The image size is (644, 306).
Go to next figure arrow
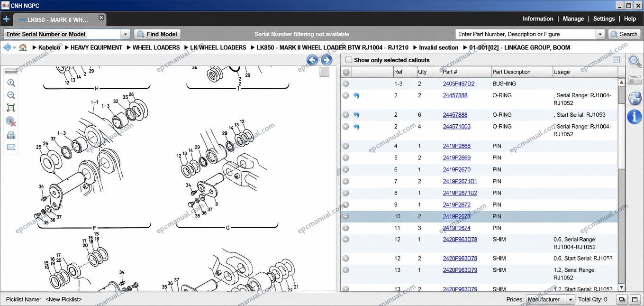(x=327, y=60)
